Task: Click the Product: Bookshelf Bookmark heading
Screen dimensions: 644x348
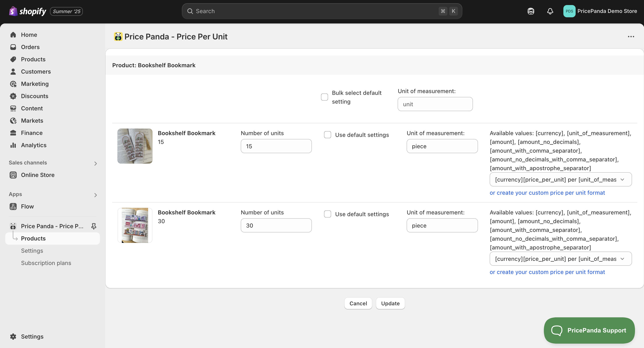Action: (154, 65)
